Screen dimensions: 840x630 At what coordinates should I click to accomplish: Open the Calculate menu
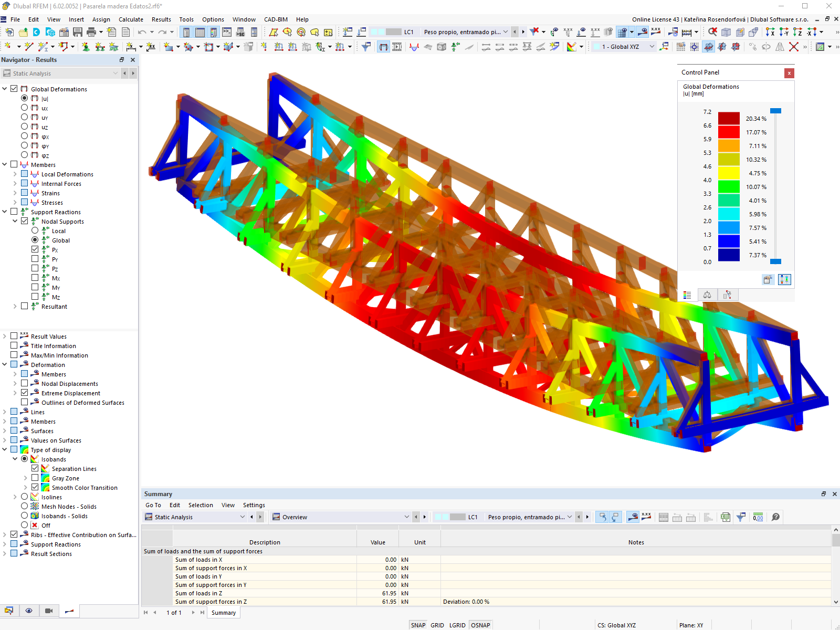tap(131, 19)
